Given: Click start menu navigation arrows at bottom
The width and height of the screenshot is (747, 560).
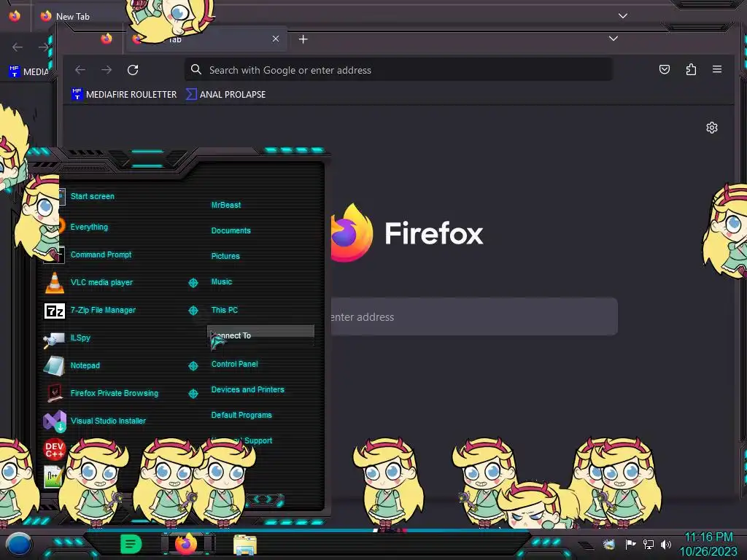Looking at the screenshot, I should click(263, 499).
